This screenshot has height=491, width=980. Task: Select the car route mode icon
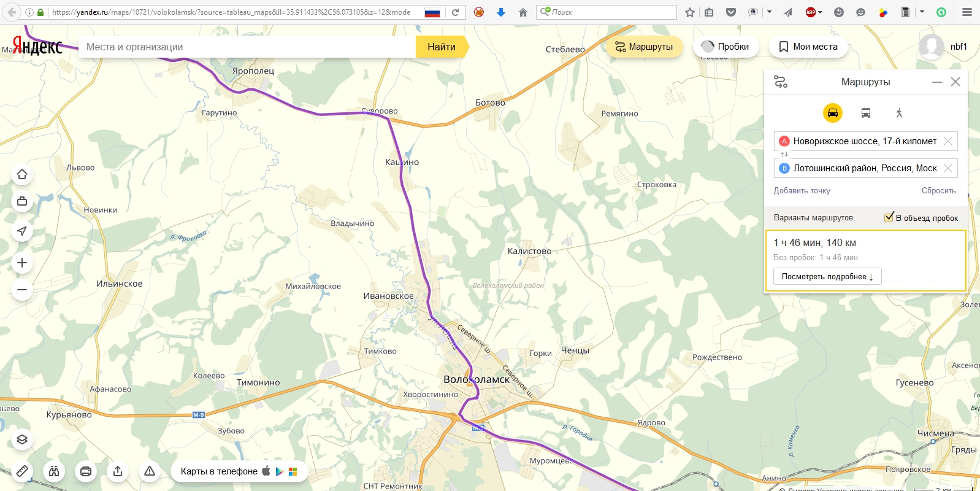coord(832,113)
